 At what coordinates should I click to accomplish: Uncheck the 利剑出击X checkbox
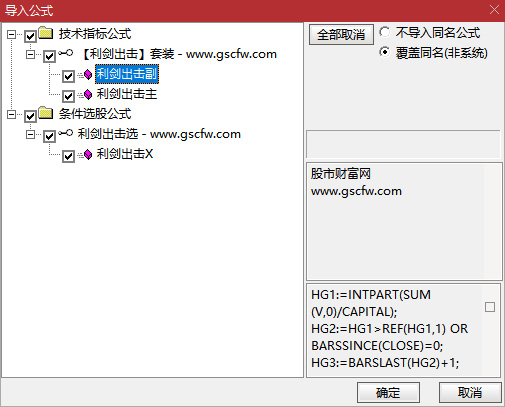68,156
